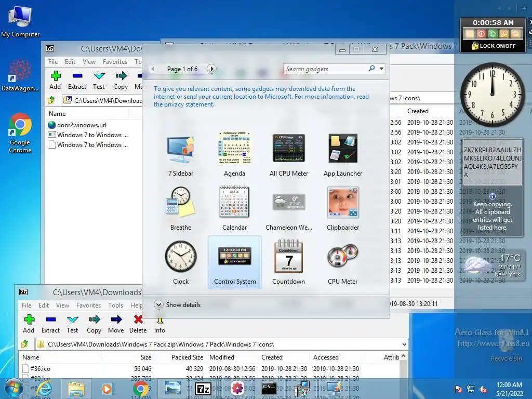Sort by Packed Size column header
The width and height of the screenshot is (532, 399).
187,357
